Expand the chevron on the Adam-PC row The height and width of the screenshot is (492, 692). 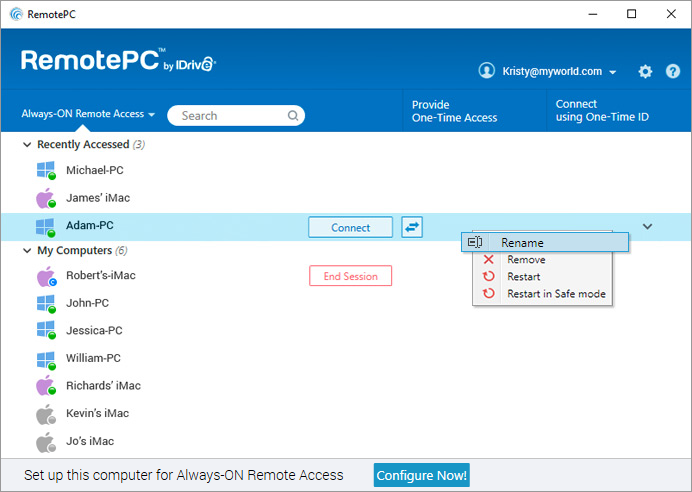coord(647,226)
